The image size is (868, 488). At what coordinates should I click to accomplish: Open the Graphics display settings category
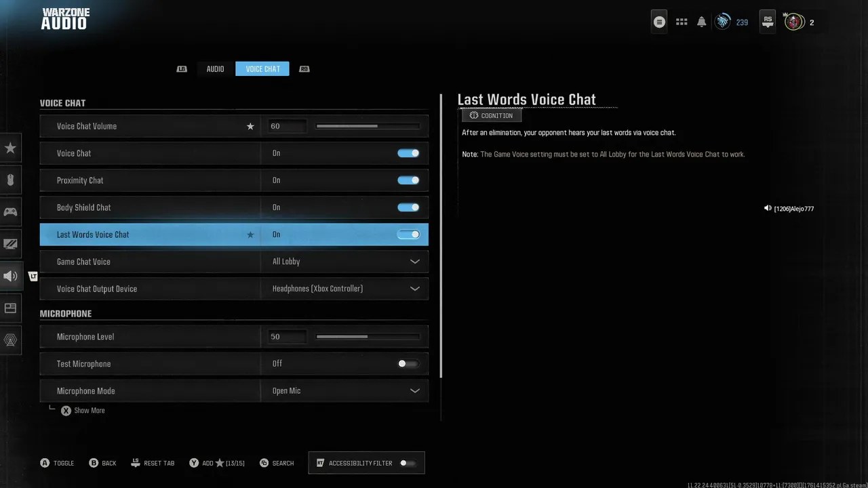(11, 243)
